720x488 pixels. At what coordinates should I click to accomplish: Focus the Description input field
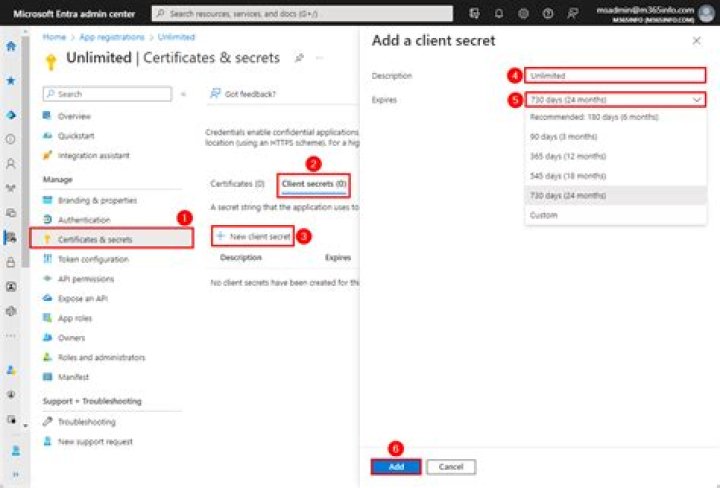click(615, 76)
